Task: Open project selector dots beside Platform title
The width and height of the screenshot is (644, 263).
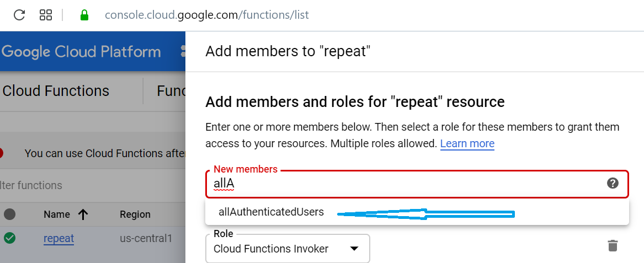Action: (x=183, y=52)
